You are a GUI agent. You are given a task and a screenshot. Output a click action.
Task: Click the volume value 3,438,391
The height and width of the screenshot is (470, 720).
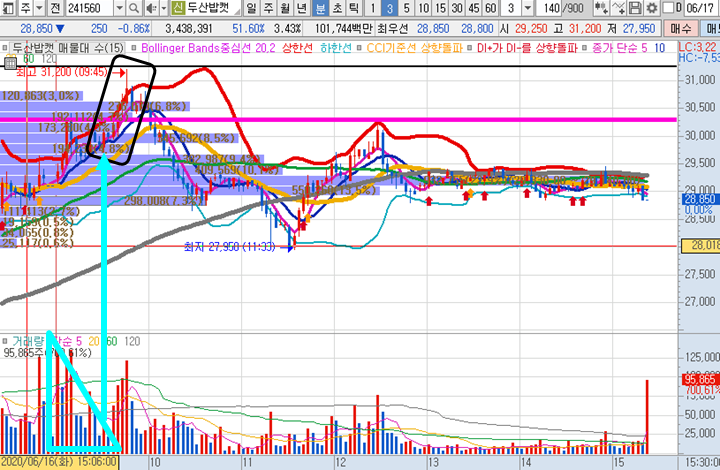coord(189,29)
